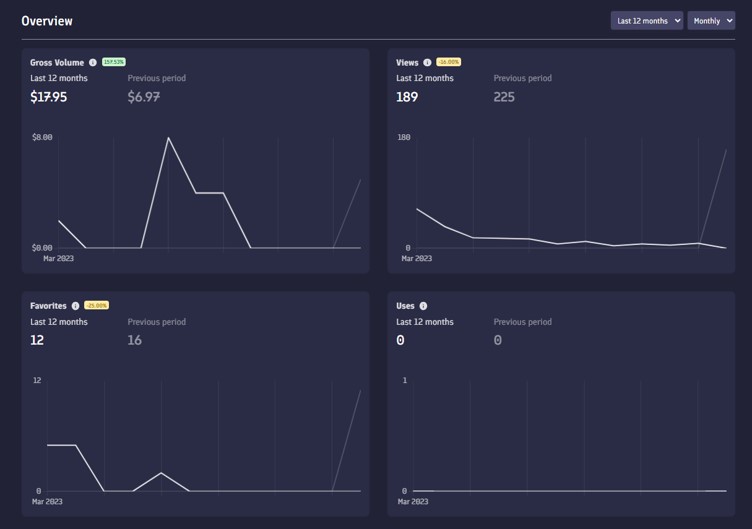
Task: Click the Favorites info icon
Action: pos(75,306)
